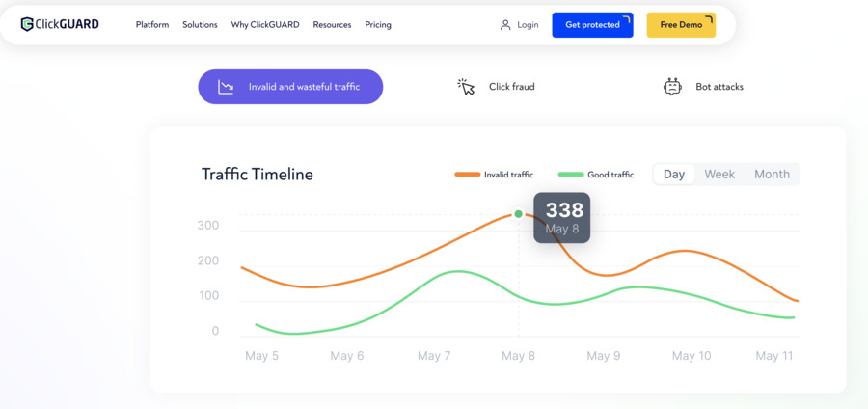The image size is (868, 409).
Task: Click the Get protected button
Action: 592,25
